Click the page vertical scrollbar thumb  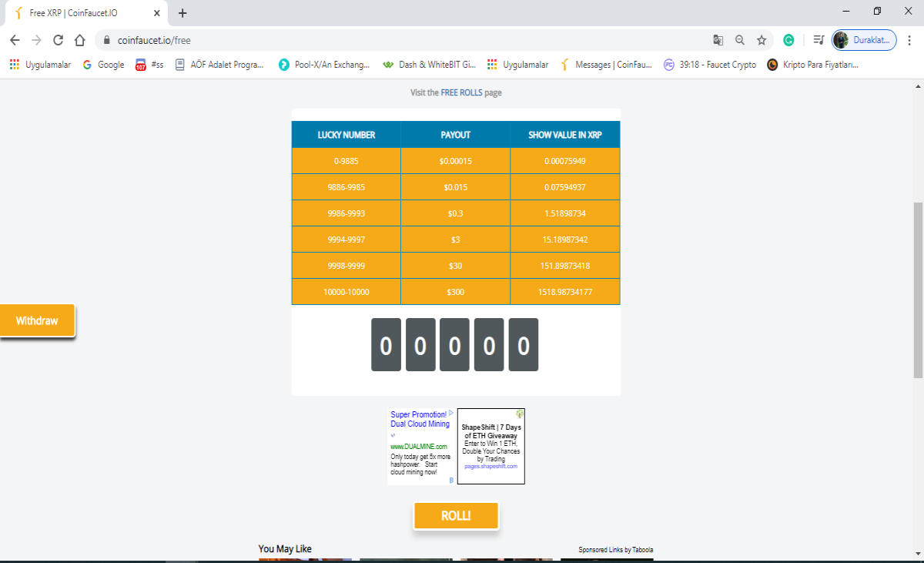918,290
